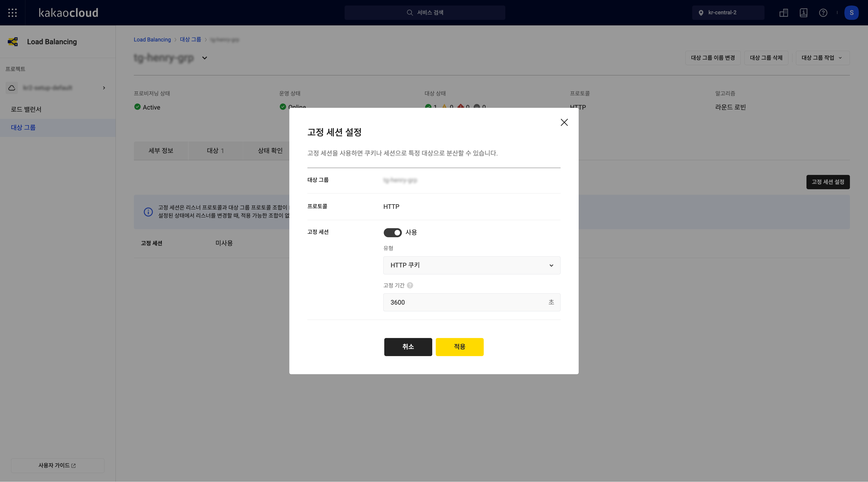Screen dimensions: 868x482
Task: Click the 고정 기간 3600 input field
Action: pyautogui.click(x=472, y=302)
